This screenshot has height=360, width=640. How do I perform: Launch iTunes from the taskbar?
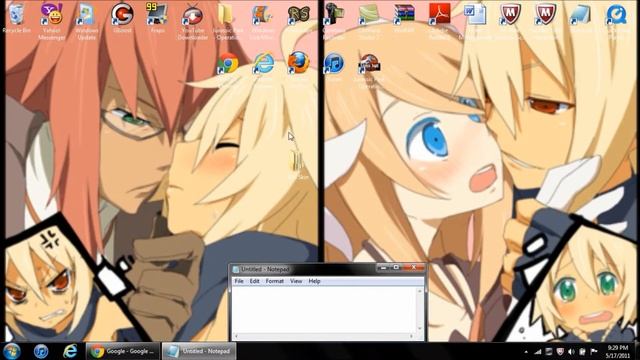point(41,351)
